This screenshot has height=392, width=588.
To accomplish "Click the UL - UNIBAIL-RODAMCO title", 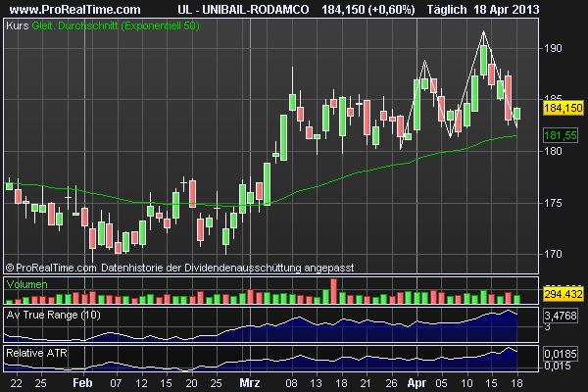I will click(243, 10).
